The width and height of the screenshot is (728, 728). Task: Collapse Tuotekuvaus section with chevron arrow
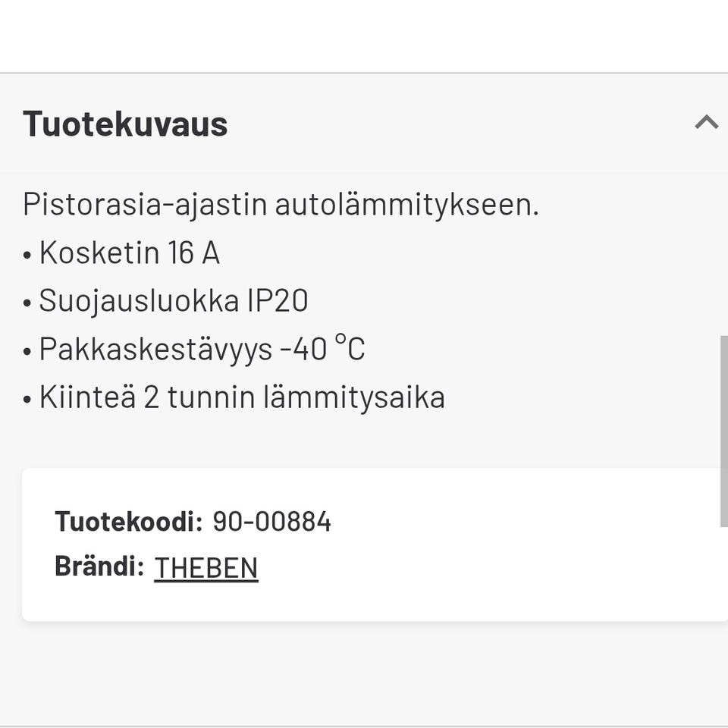point(706,122)
